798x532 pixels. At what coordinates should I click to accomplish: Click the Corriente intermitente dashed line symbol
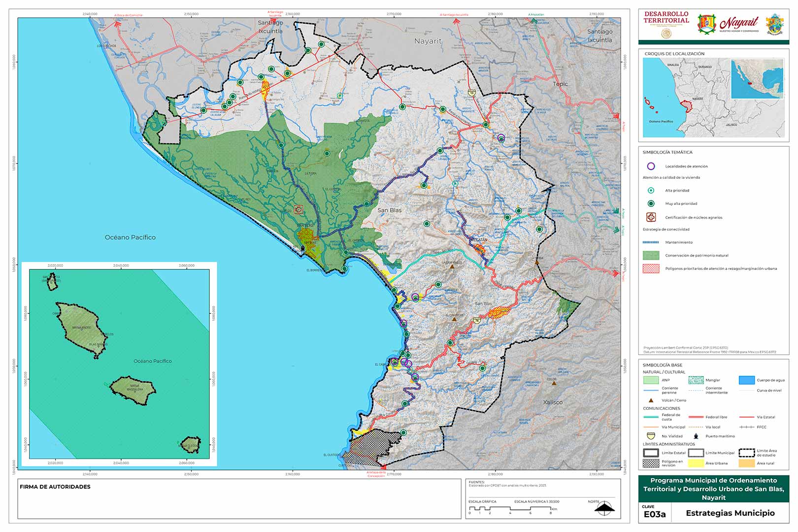[x=696, y=390]
